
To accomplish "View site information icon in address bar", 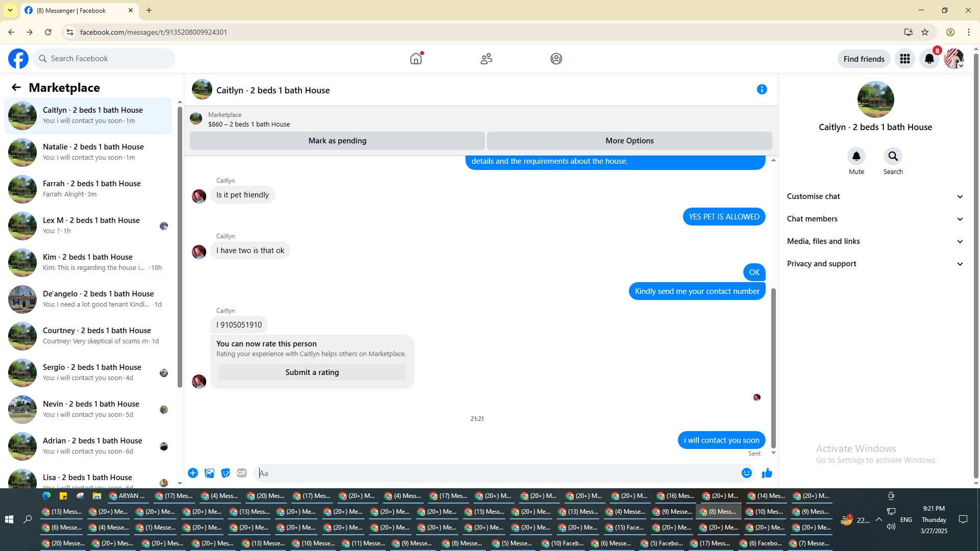I will click(70, 32).
